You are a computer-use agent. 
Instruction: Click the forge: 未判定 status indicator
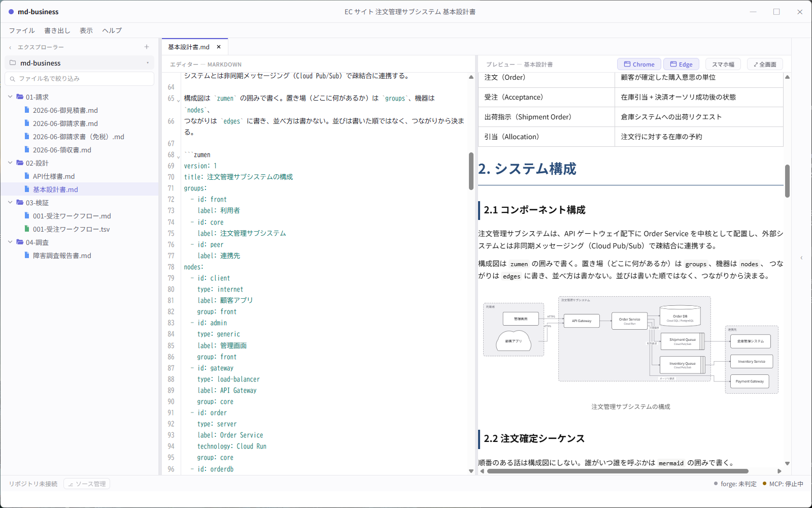click(735, 484)
